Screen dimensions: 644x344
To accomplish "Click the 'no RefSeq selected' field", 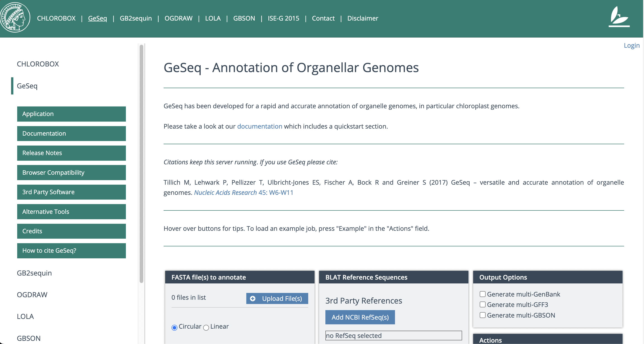I will click(393, 335).
